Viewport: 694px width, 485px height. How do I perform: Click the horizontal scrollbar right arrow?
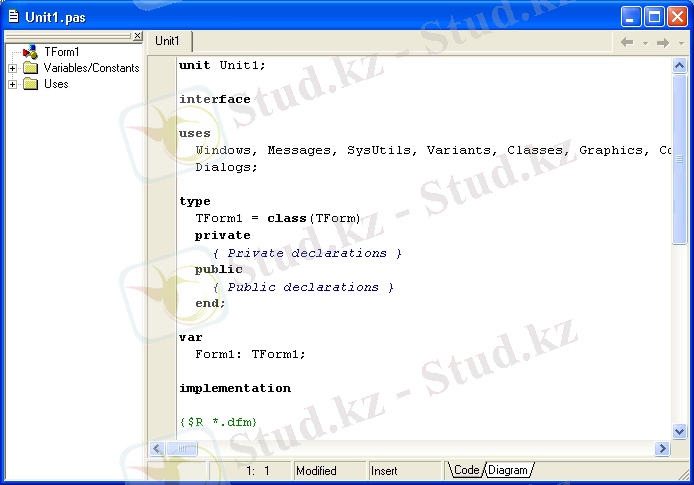click(662, 449)
